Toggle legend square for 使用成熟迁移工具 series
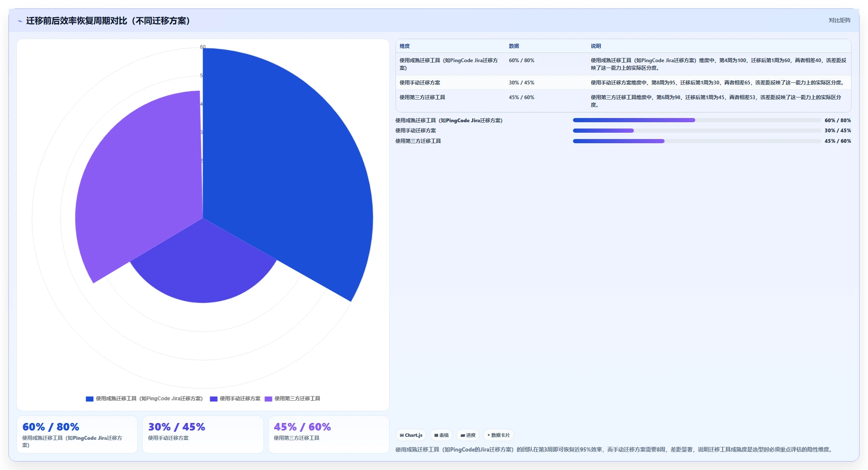Screen dimensions: 868x470 (90, 399)
